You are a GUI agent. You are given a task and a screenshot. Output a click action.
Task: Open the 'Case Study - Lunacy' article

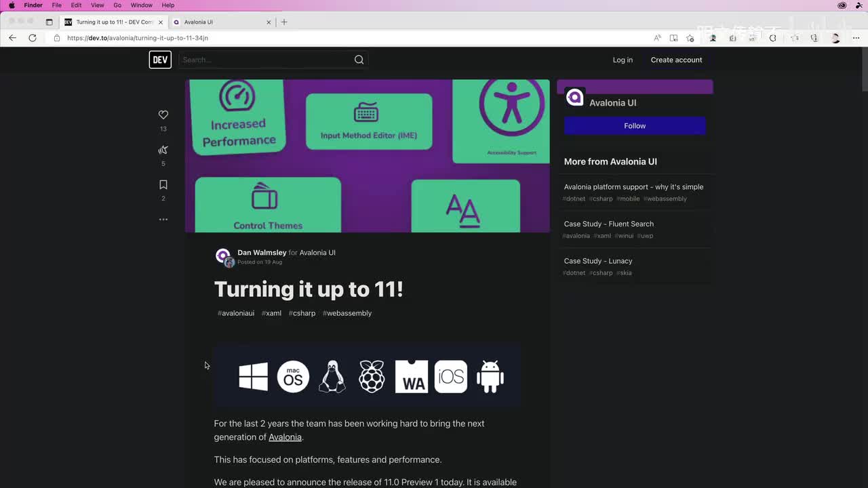pyautogui.click(x=598, y=261)
